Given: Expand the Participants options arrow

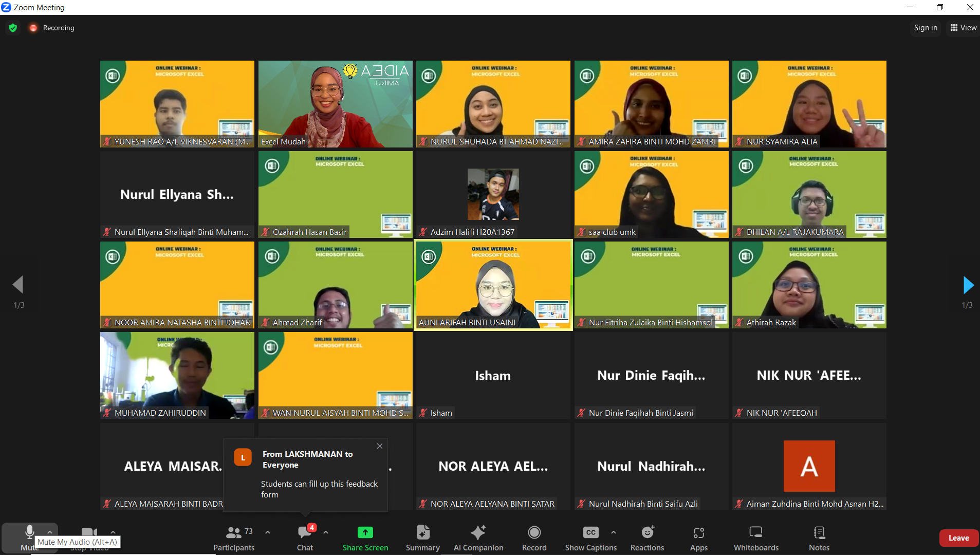Looking at the screenshot, I should 268,532.
